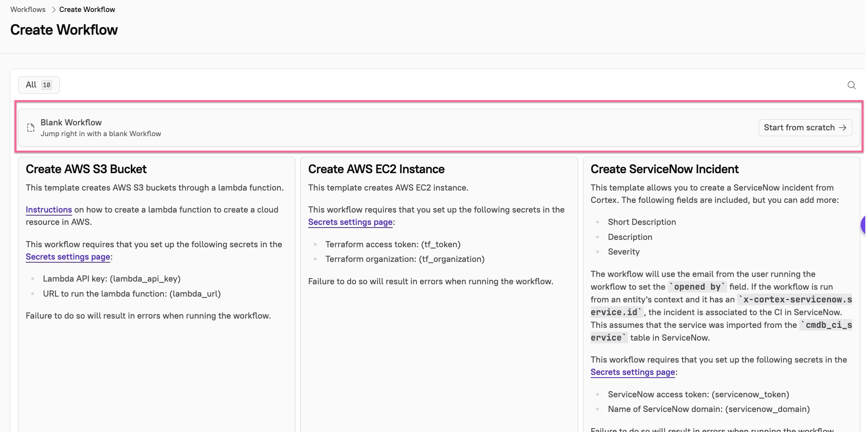Click the dashed Blank Workflow file icon

pyautogui.click(x=31, y=128)
